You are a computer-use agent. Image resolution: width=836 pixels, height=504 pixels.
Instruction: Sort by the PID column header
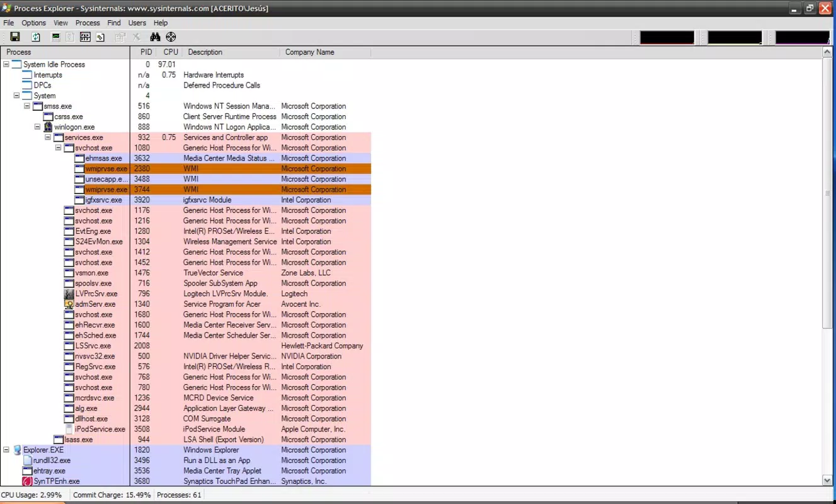144,52
